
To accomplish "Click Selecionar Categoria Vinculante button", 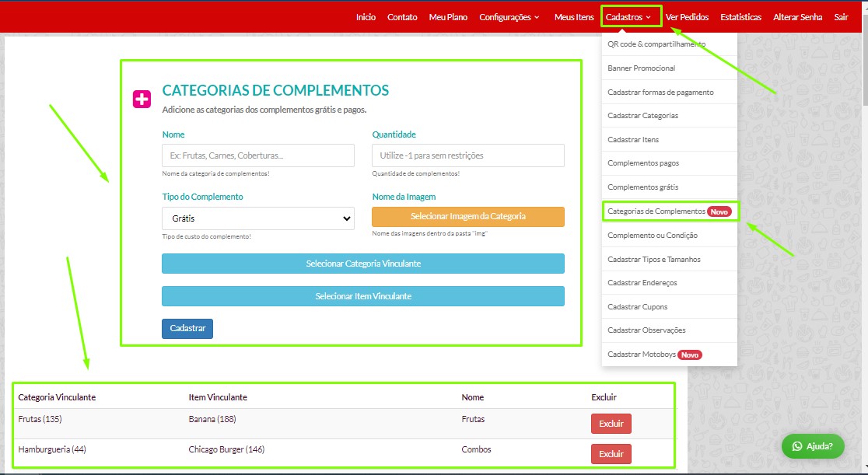I will [362, 264].
